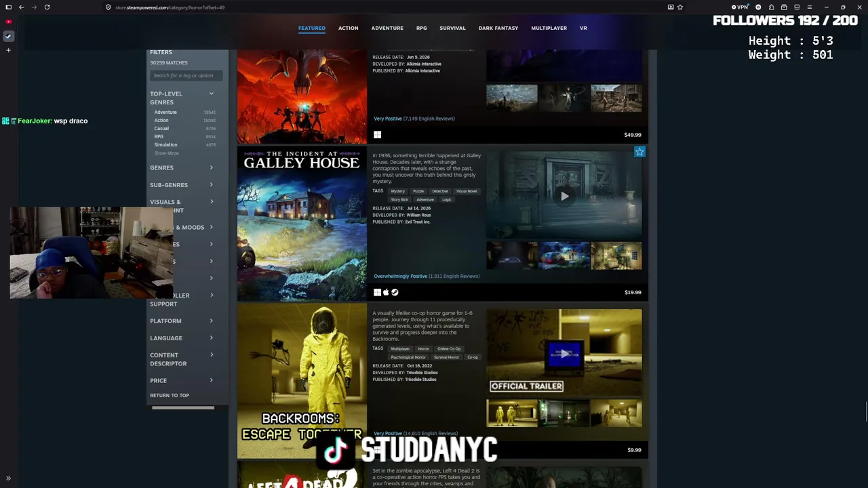The height and width of the screenshot is (488, 868).
Task: Click Show More under top-level genres
Action: 167,153
